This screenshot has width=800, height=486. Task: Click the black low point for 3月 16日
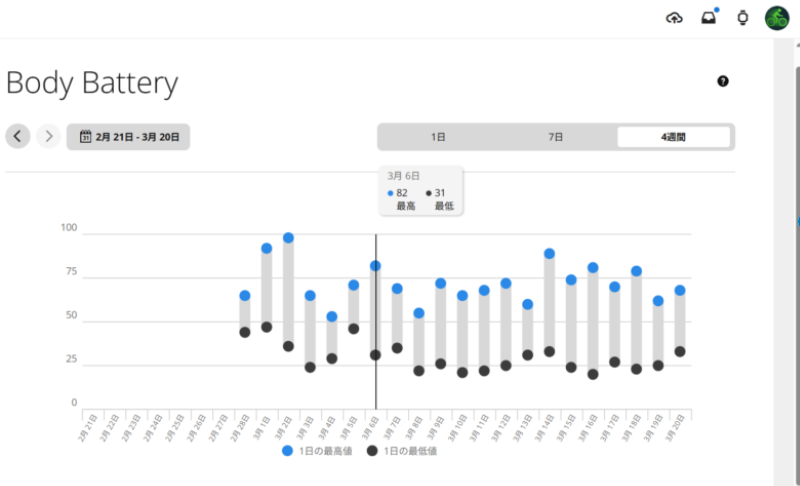pyautogui.click(x=592, y=374)
